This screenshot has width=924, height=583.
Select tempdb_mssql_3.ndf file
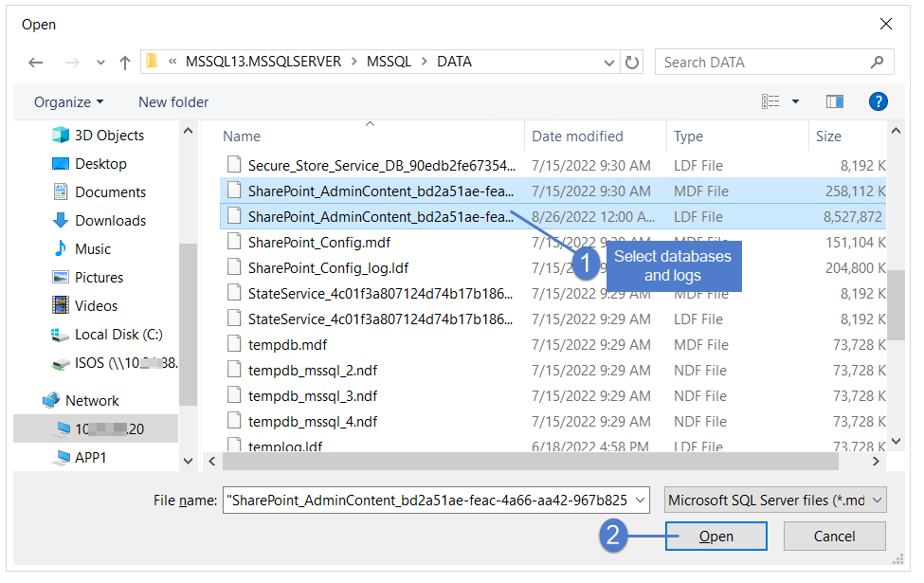pyautogui.click(x=553, y=395)
